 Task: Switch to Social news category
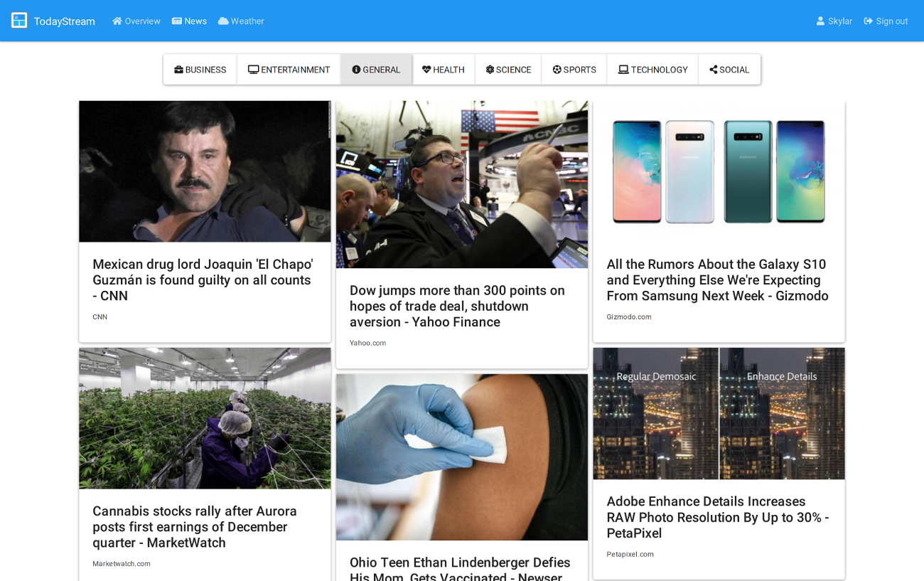[729, 70]
